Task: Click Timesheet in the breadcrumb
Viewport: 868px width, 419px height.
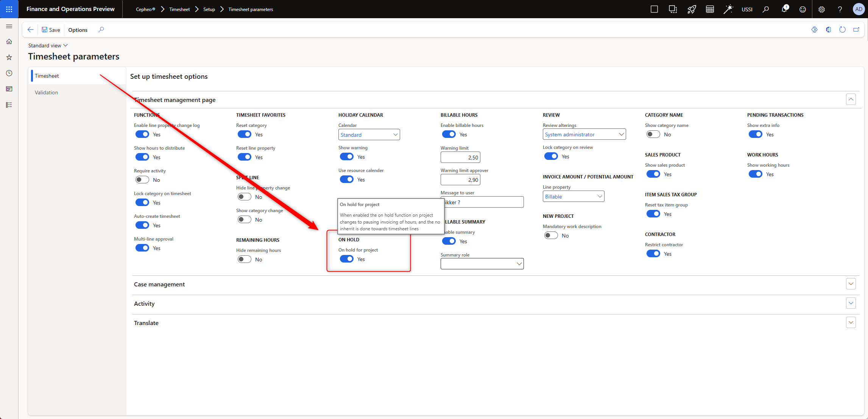Action: click(179, 9)
